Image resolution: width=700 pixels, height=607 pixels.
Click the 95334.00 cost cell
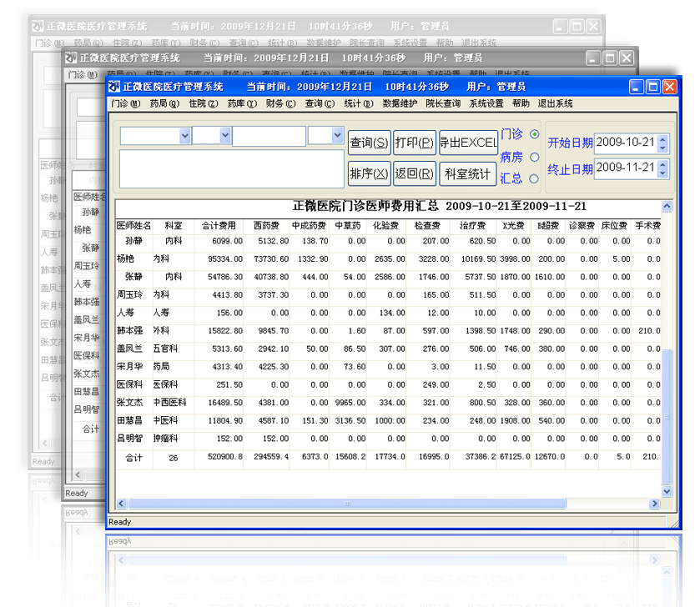pos(219,258)
